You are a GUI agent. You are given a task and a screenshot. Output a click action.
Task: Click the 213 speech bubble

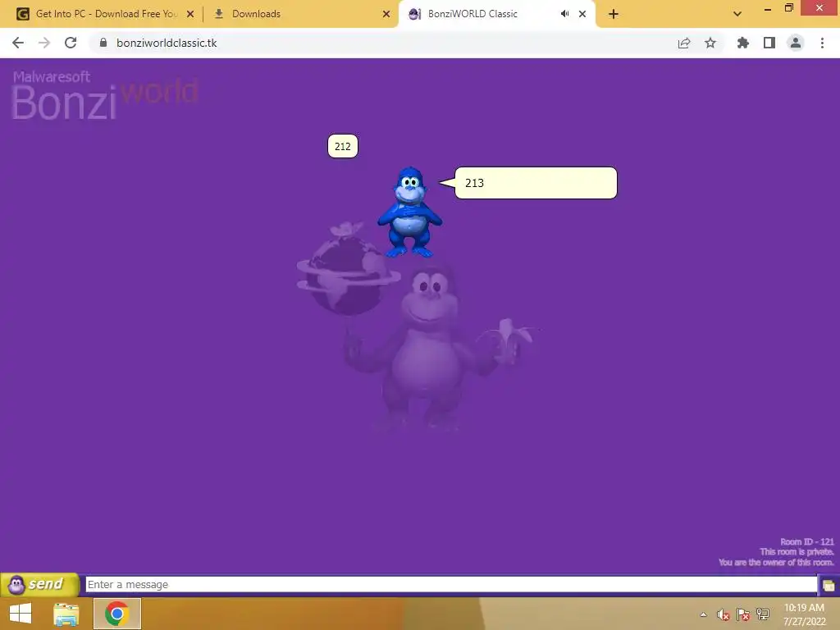point(536,183)
